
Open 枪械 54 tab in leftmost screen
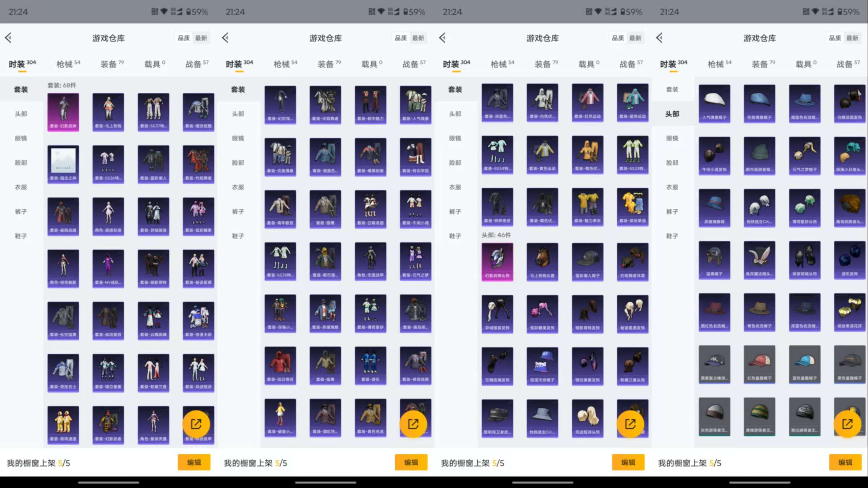pos(68,64)
